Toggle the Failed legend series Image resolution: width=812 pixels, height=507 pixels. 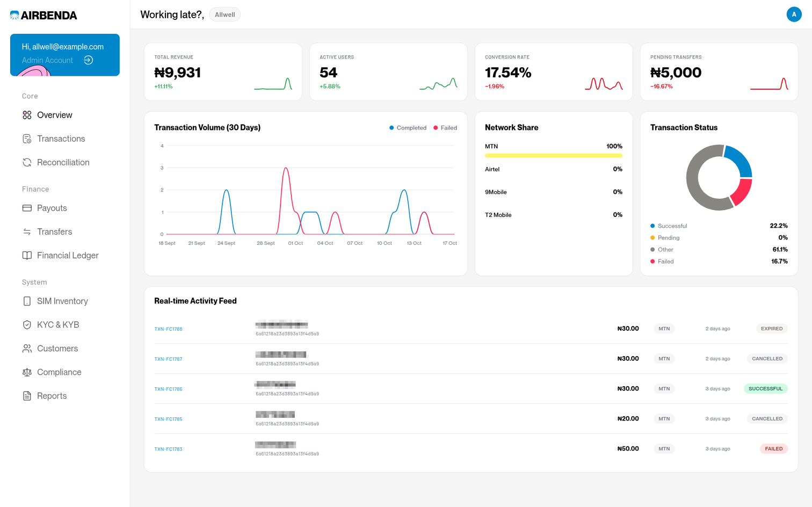click(445, 128)
